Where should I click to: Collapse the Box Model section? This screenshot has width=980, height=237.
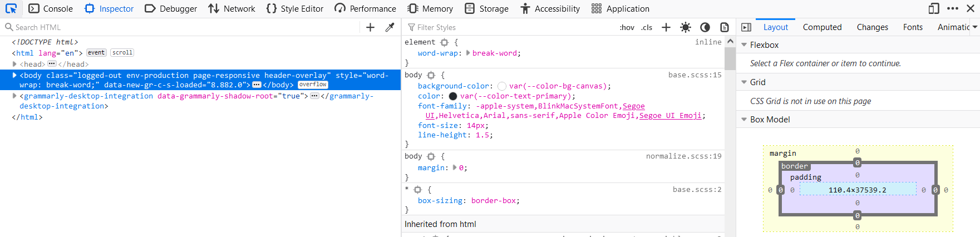744,120
